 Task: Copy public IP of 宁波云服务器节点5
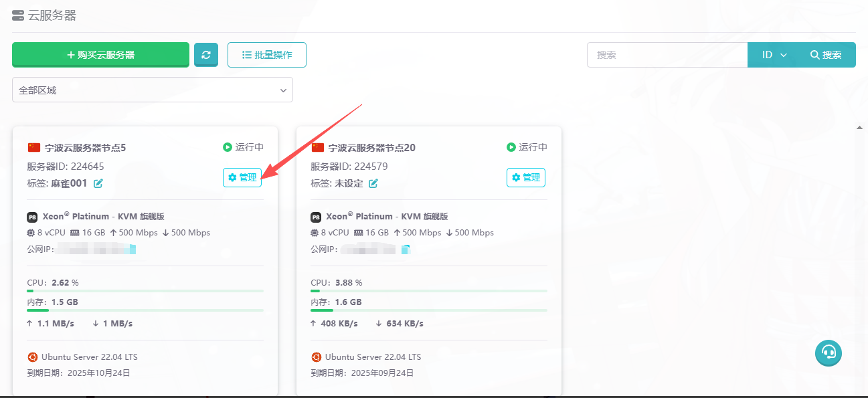(x=133, y=250)
